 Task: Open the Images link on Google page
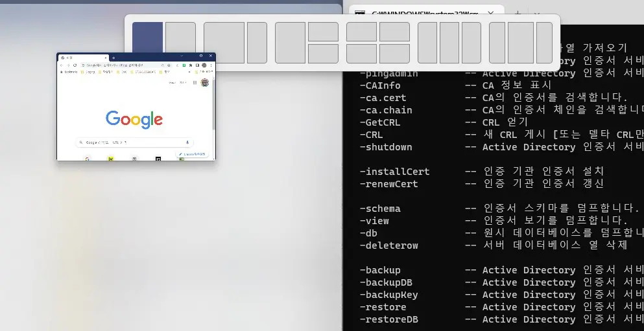[183, 82]
